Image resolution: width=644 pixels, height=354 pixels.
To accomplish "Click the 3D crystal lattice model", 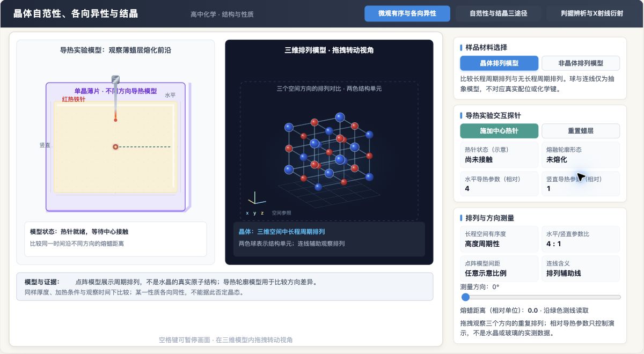I will tap(329, 151).
